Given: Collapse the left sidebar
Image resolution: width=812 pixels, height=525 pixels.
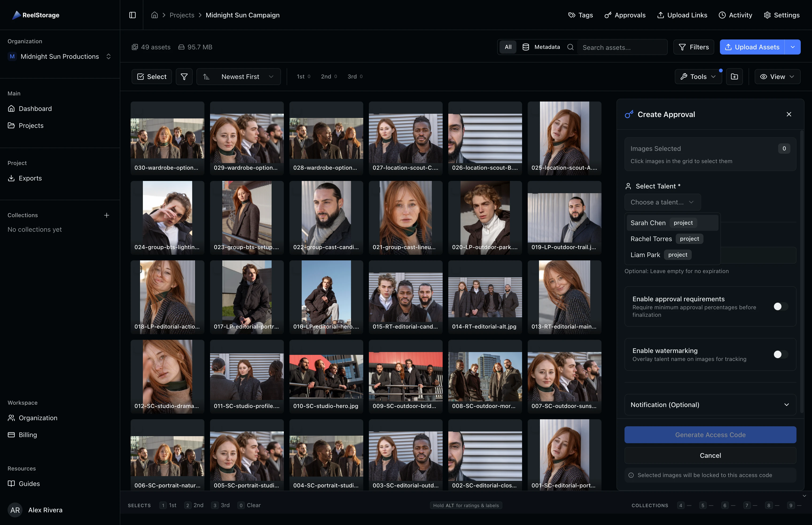Looking at the screenshot, I should pos(133,15).
